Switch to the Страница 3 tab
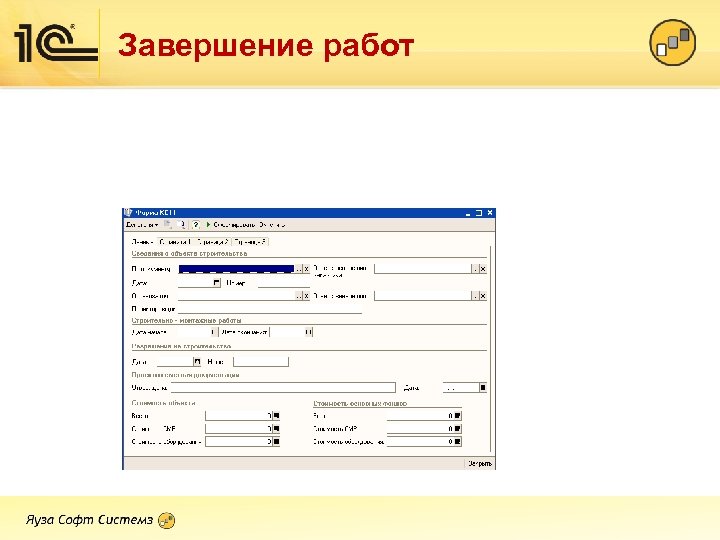The width and height of the screenshot is (720, 540). [250, 242]
